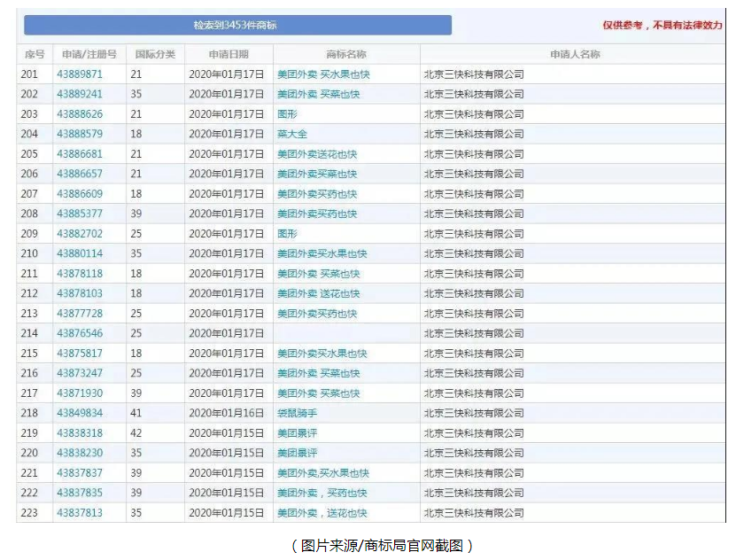
Task: Open application number 43838230
Action: pos(80,453)
